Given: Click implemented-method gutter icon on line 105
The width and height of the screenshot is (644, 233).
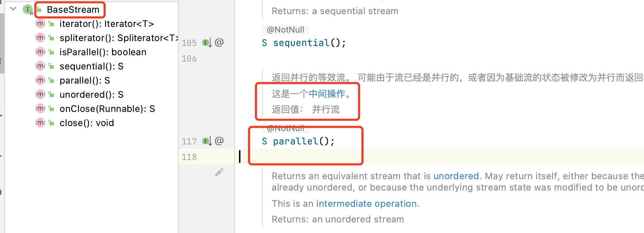Looking at the screenshot, I should click(x=207, y=43).
